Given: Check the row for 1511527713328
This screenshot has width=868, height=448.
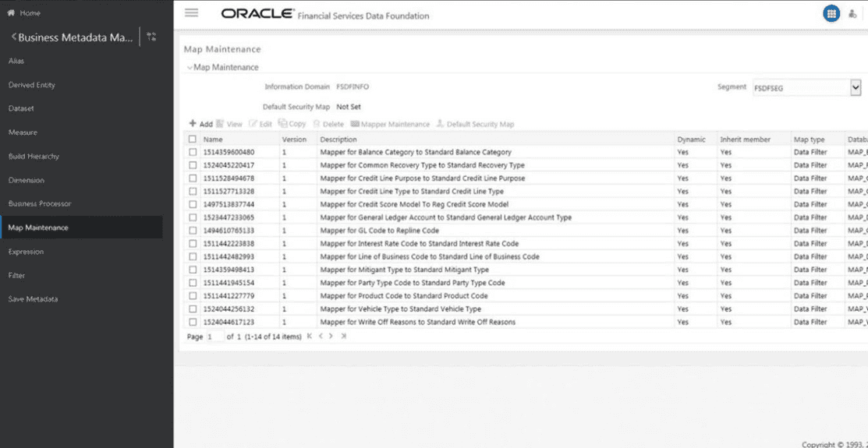Looking at the screenshot, I should click(x=193, y=191).
